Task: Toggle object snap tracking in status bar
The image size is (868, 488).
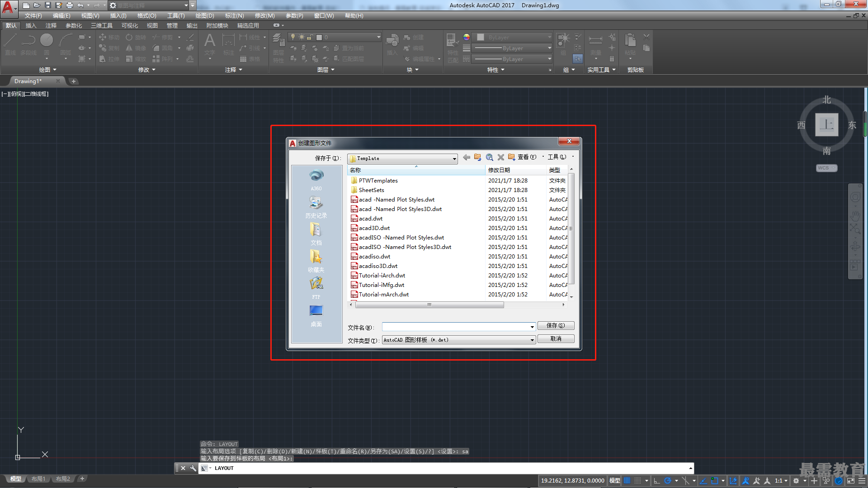Action: (703, 481)
